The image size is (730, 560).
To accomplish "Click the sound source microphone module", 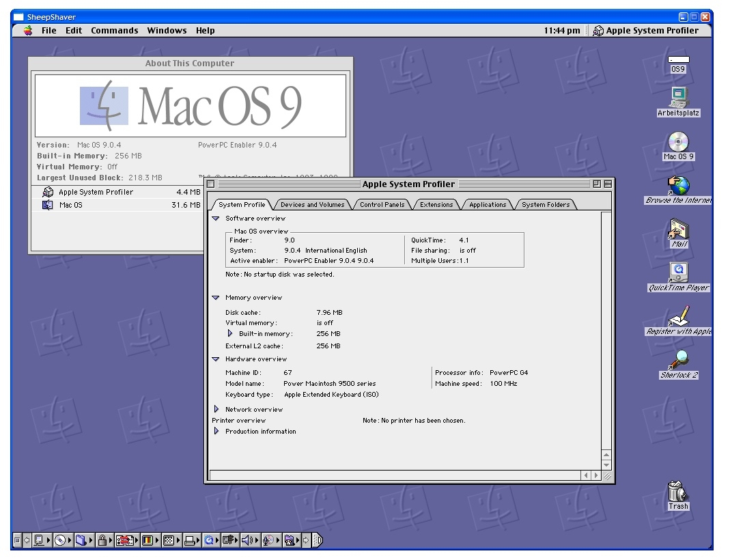I will pos(271,540).
